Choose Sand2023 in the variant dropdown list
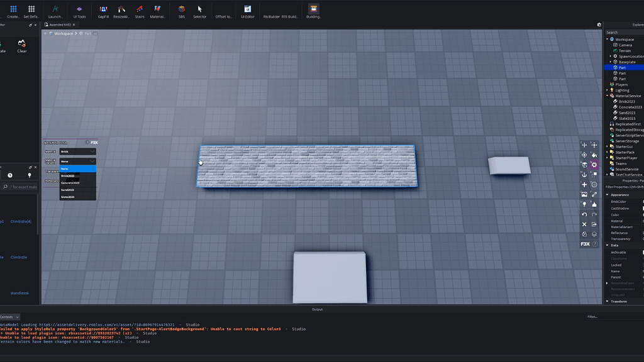The image size is (644, 362). click(77, 190)
